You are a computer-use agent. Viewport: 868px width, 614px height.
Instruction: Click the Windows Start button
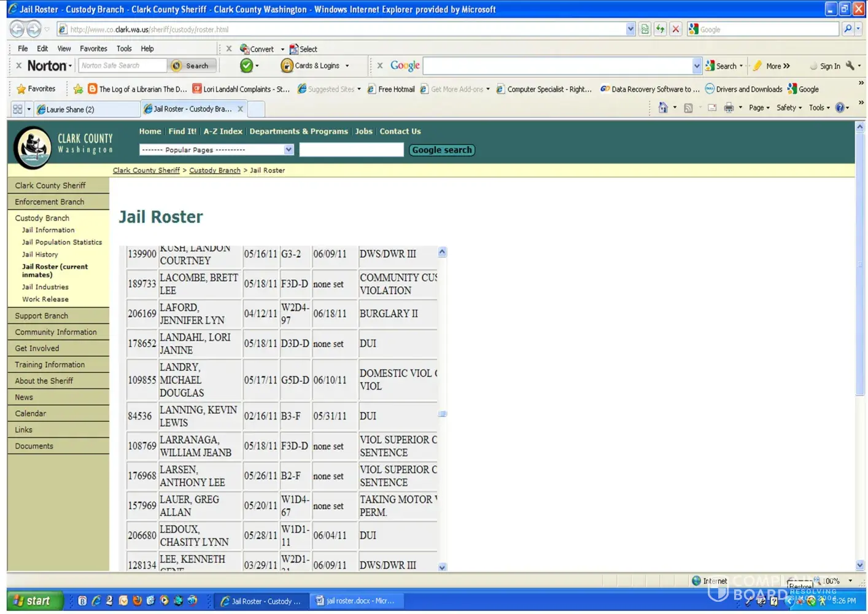point(34,601)
